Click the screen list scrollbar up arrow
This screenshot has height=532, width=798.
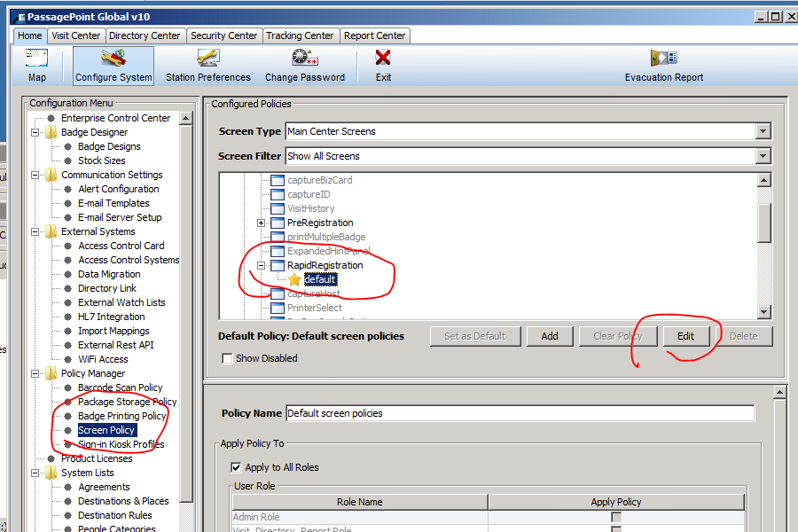tap(764, 180)
